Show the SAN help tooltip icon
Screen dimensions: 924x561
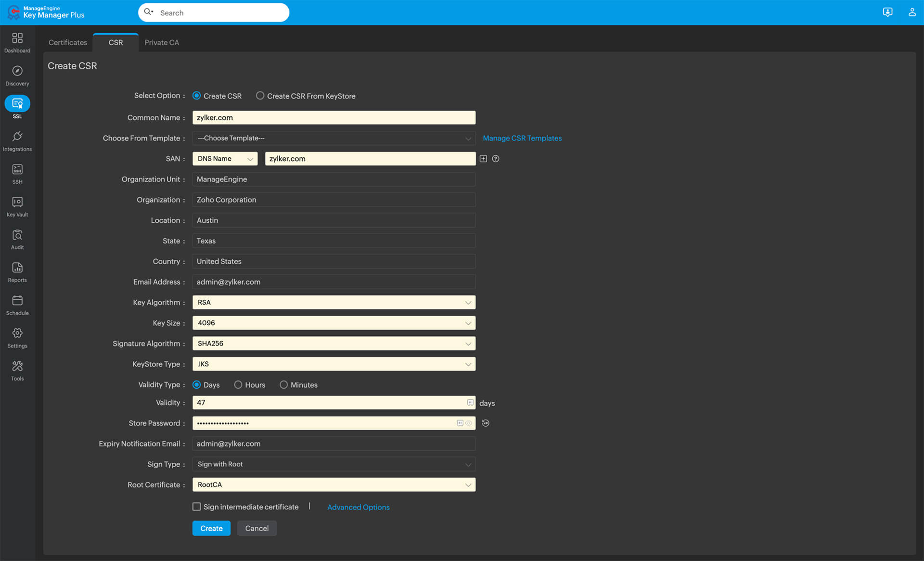[496, 158]
